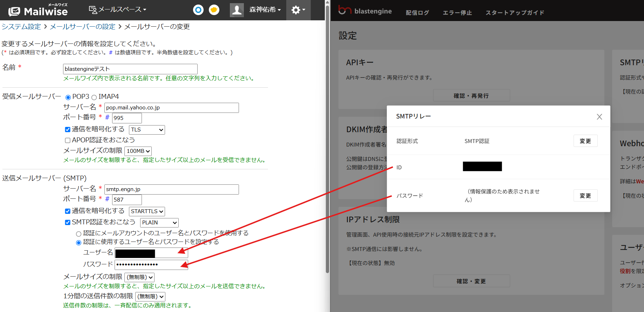Open the 100MB mail size dropdown

pyautogui.click(x=138, y=151)
